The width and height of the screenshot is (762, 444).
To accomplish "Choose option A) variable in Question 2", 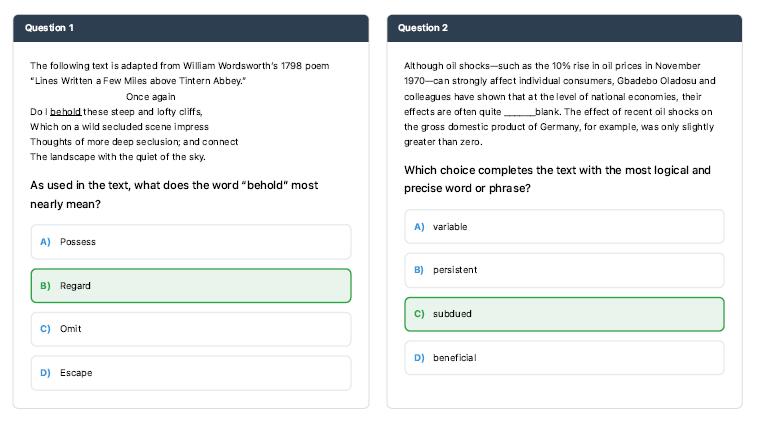I will pyautogui.click(x=564, y=227).
